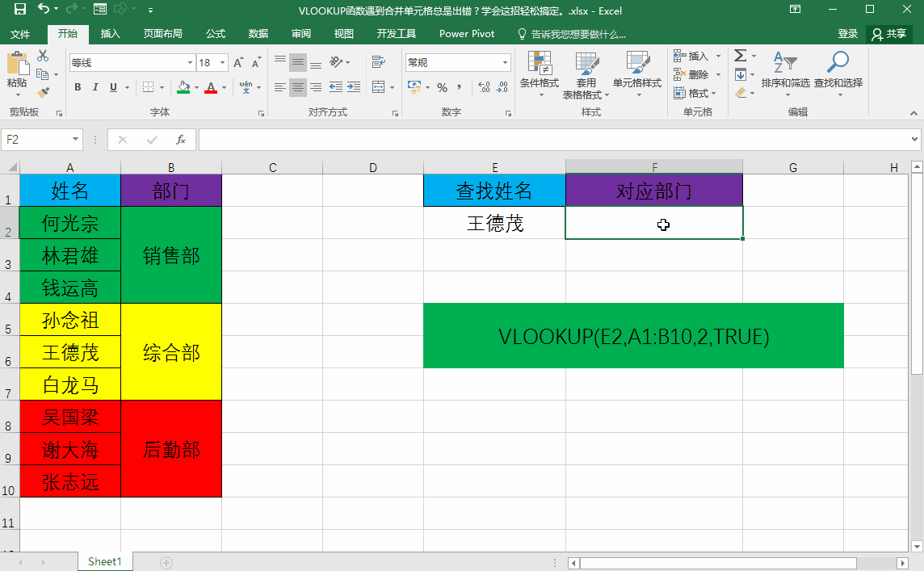Click the font color red A swatch
The image size is (924, 571).
click(x=211, y=88)
